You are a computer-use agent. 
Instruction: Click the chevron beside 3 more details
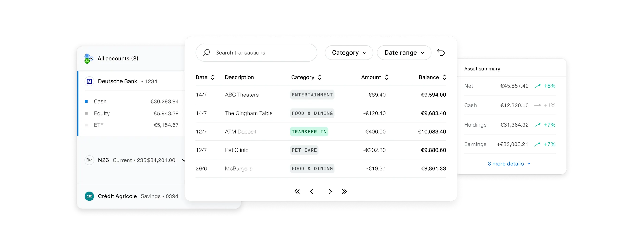click(529, 164)
